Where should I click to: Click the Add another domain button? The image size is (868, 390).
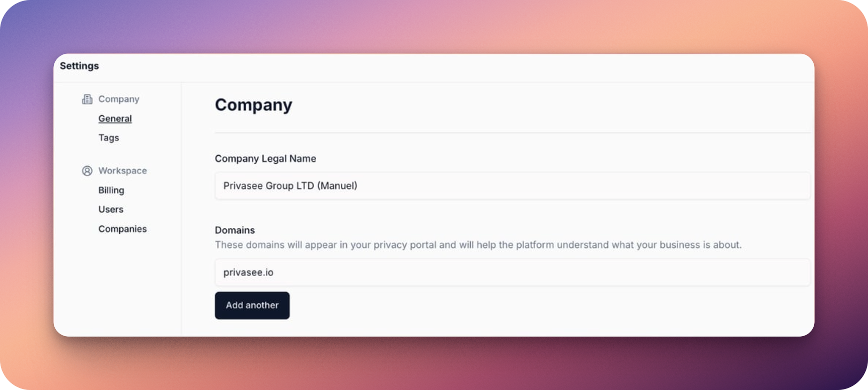(x=252, y=305)
